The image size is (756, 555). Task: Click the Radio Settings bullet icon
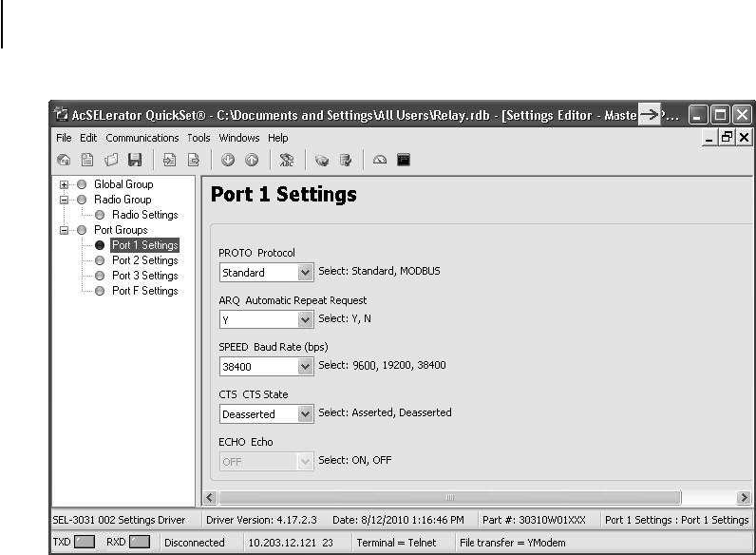100,215
